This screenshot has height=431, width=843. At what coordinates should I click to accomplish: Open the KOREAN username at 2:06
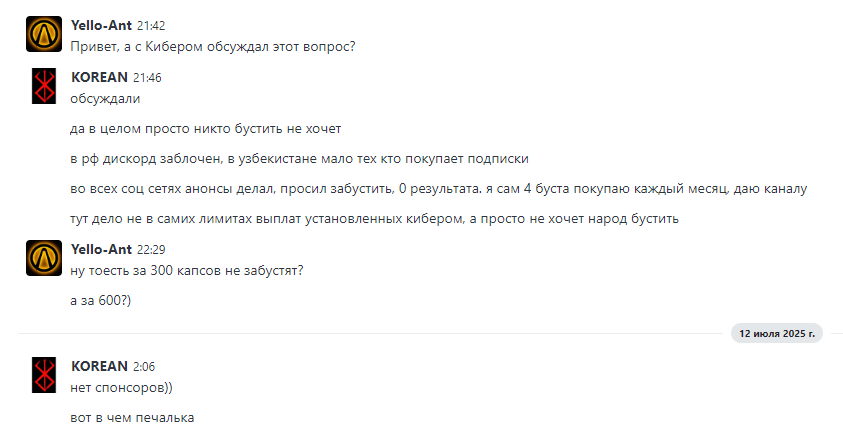click(x=99, y=366)
